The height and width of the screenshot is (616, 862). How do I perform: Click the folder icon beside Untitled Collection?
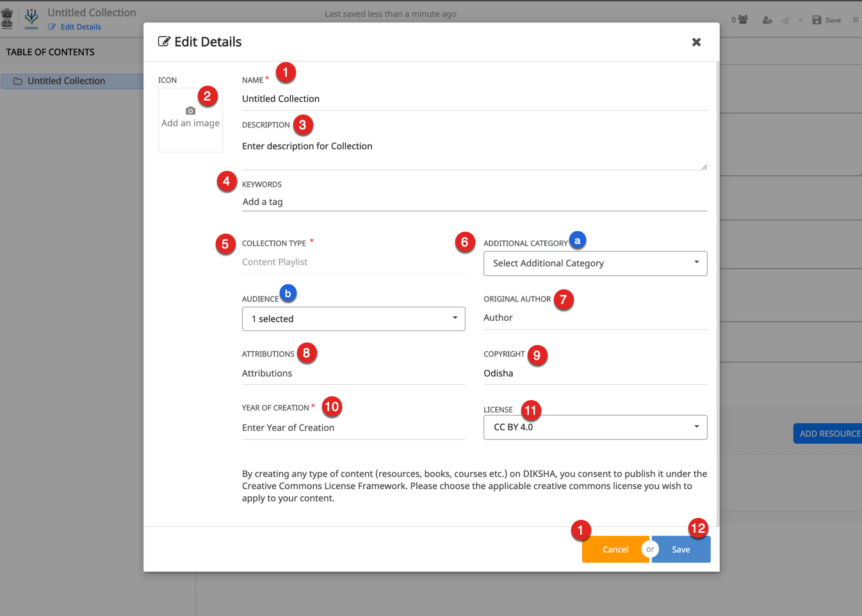(x=18, y=81)
